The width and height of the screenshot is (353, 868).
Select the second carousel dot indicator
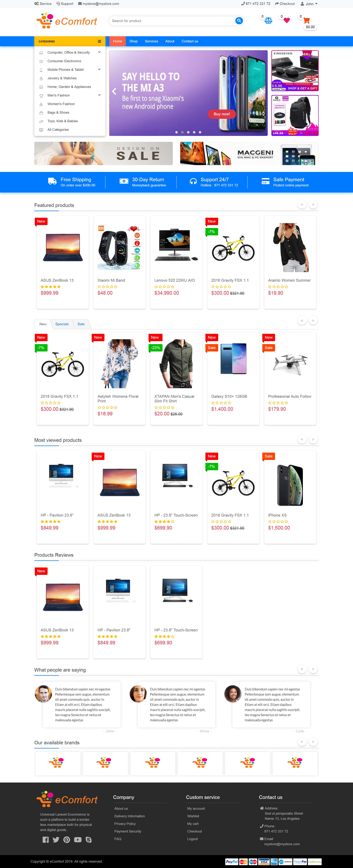tap(182, 132)
